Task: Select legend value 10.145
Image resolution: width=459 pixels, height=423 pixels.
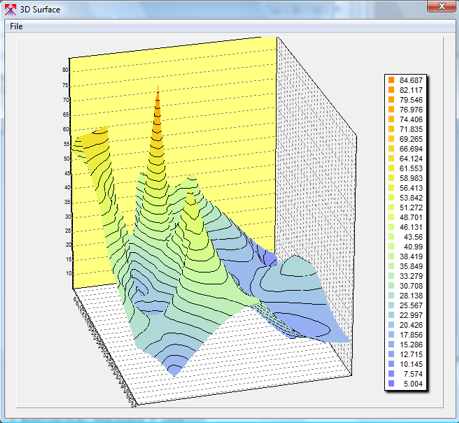Action: click(411, 364)
